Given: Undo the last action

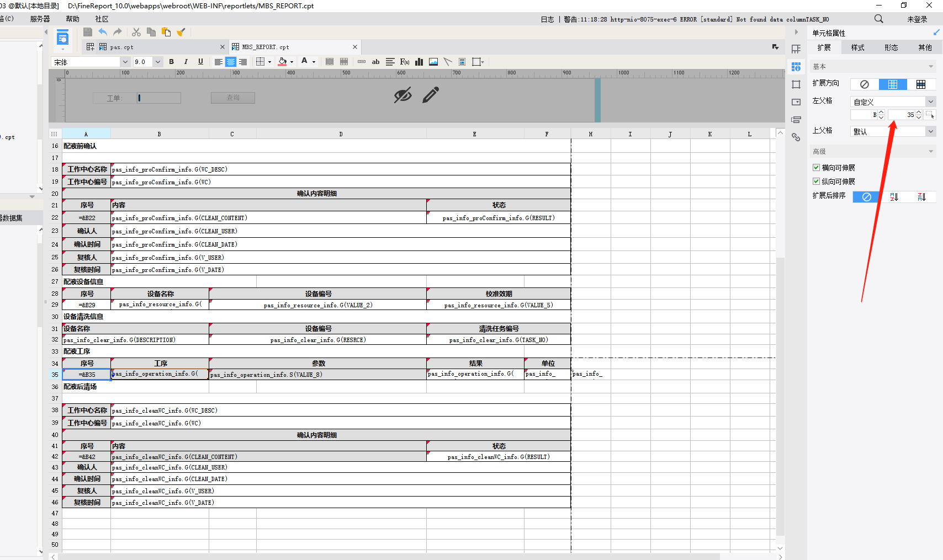Looking at the screenshot, I should tap(103, 32).
